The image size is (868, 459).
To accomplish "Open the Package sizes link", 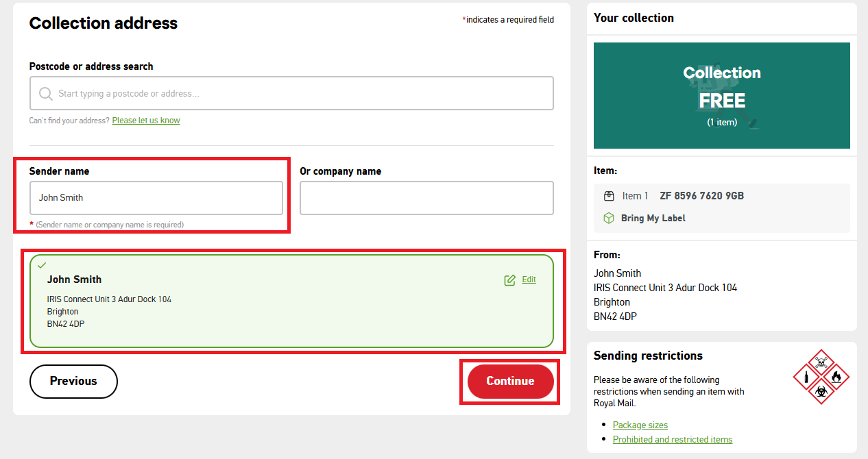I will 640,425.
